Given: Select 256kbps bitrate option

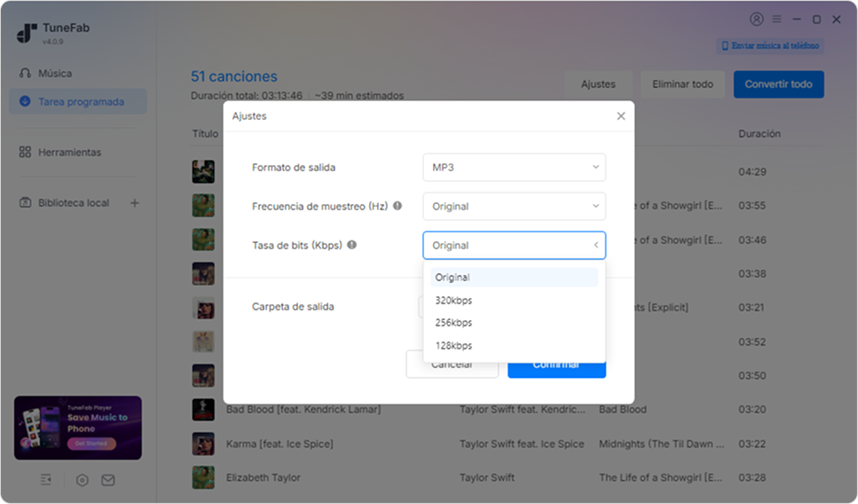Looking at the screenshot, I should [x=515, y=323].
